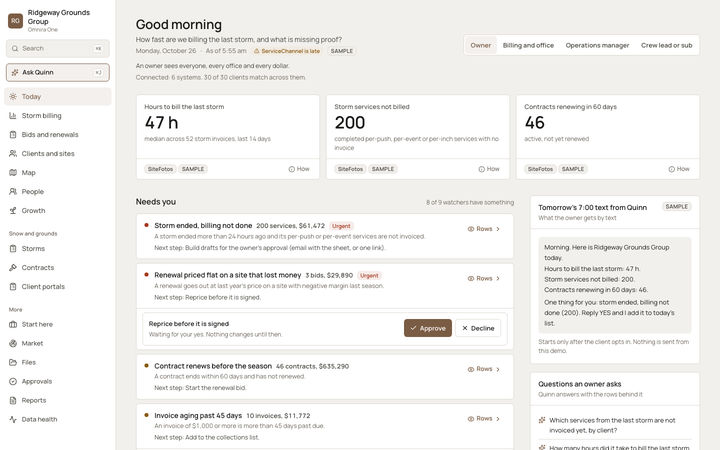
Task: Click the Urgent badge on Renewal priced flat row
Action: click(369, 276)
